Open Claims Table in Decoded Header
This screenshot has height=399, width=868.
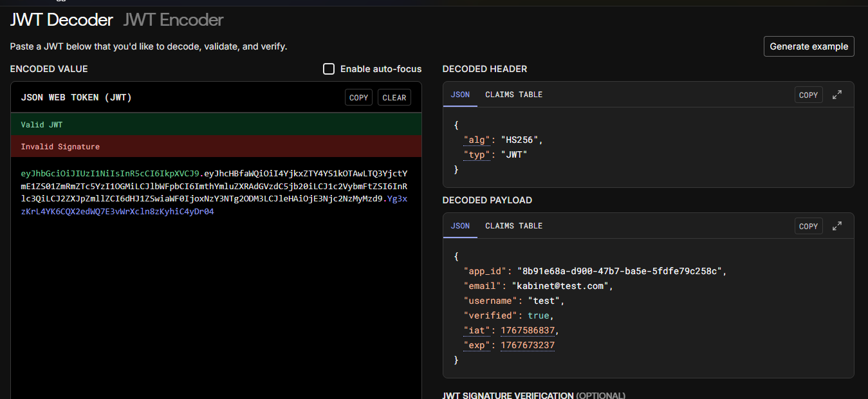(x=513, y=95)
